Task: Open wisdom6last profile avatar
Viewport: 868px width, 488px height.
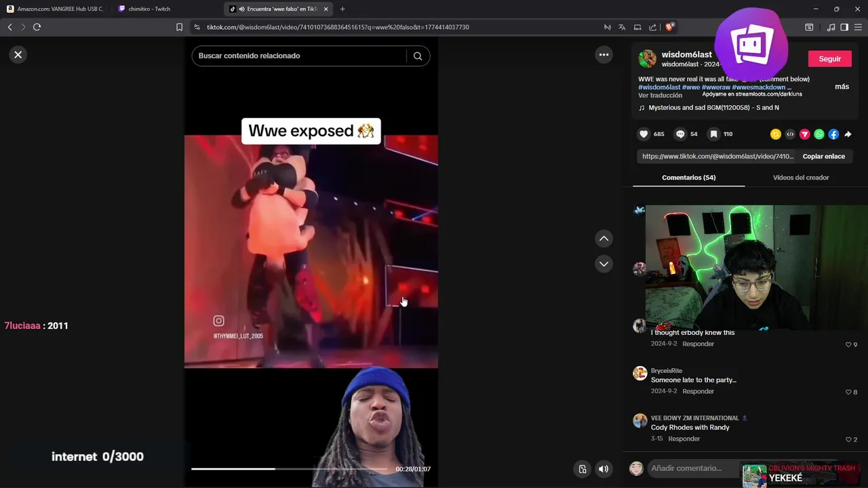Action: [x=648, y=59]
